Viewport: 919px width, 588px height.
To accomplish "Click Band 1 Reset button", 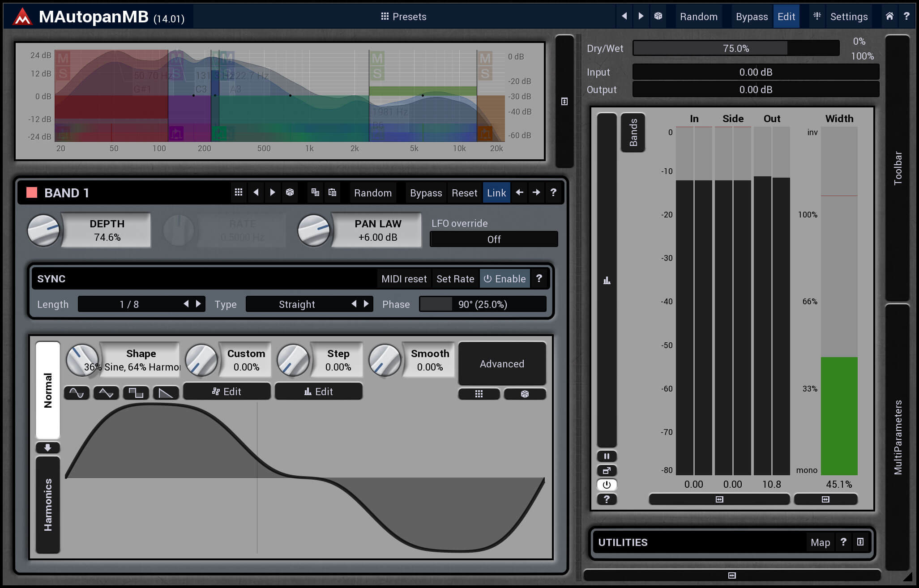I will (x=464, y=193).
